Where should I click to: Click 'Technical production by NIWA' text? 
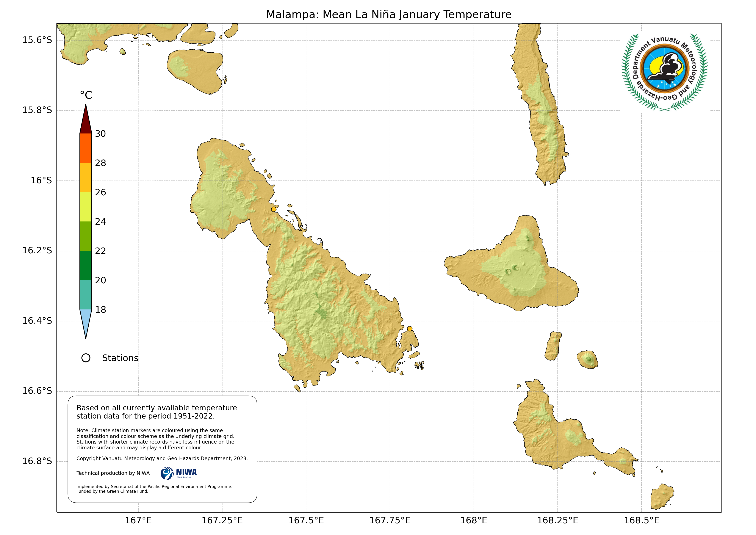click(x=113, y=473)
